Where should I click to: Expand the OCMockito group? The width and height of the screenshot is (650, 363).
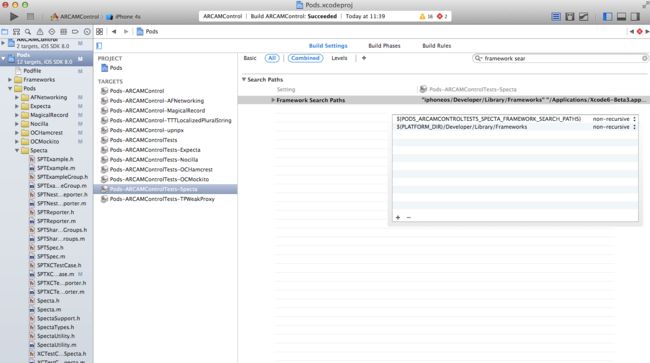pyautogui.click(x=17, y=141)
